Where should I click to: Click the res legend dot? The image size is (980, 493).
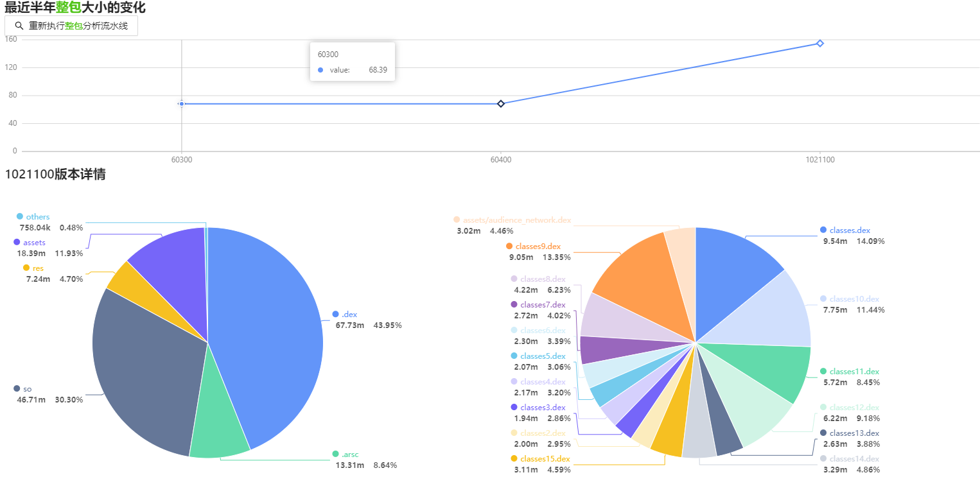(26, 268)
